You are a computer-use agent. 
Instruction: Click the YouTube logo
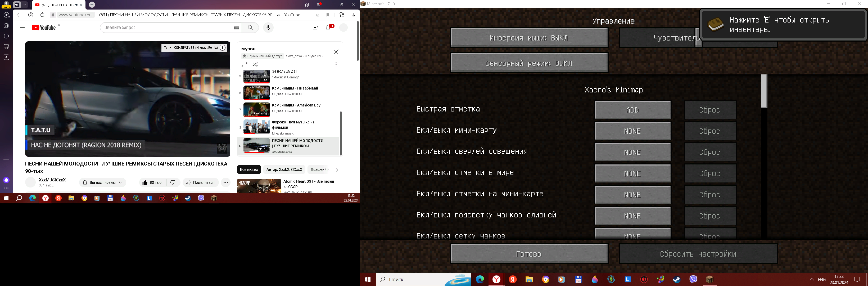[44, 28]
